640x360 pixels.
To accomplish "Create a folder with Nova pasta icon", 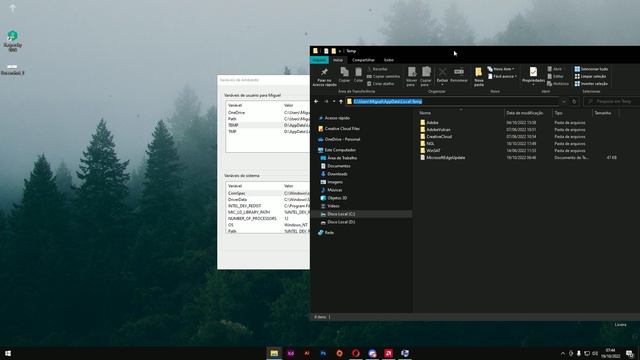I will pyautogui.click(x=478, y=73).
